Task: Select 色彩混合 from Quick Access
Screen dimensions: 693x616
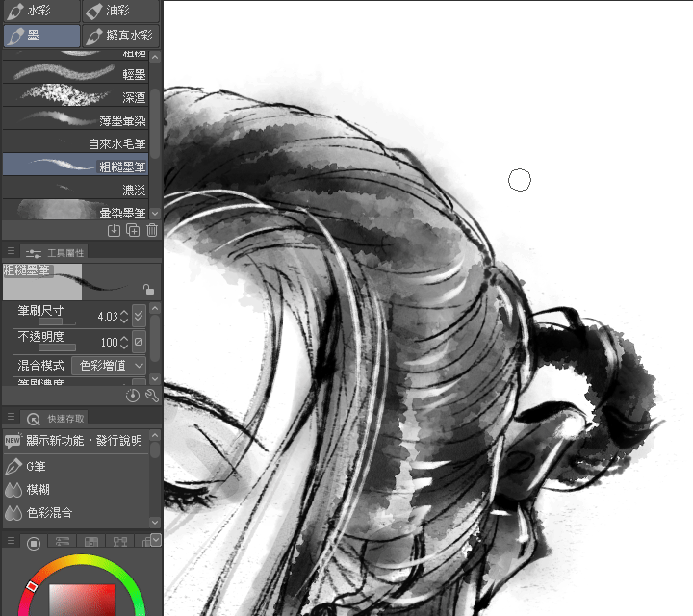Action: tap(75, 513)
